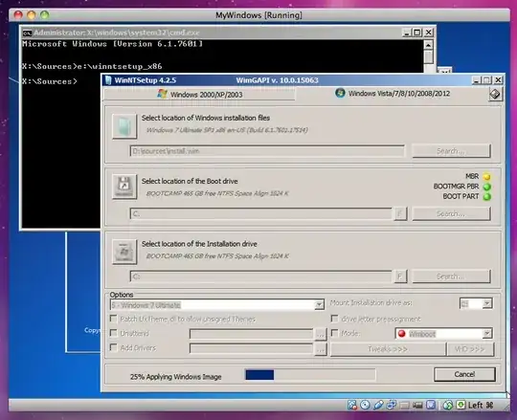Click the Windows XP flag logo in tab
517x420 pixels.
162,94
